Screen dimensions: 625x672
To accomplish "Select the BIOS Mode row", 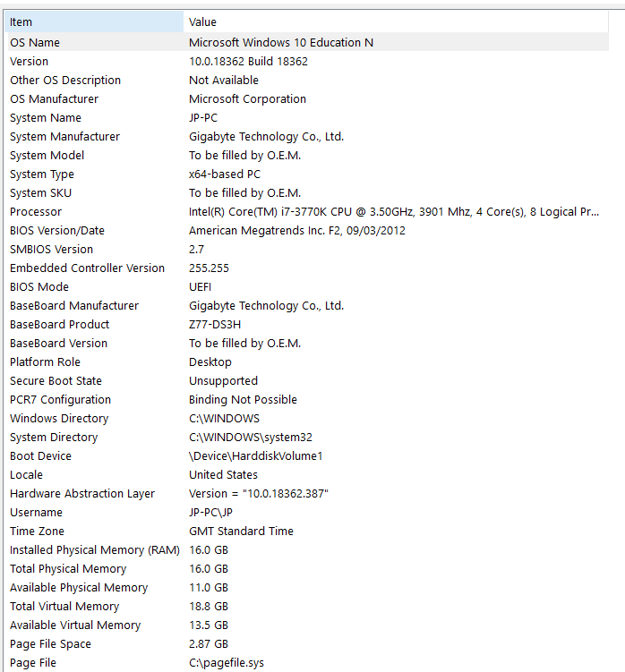I will [39, 287].
